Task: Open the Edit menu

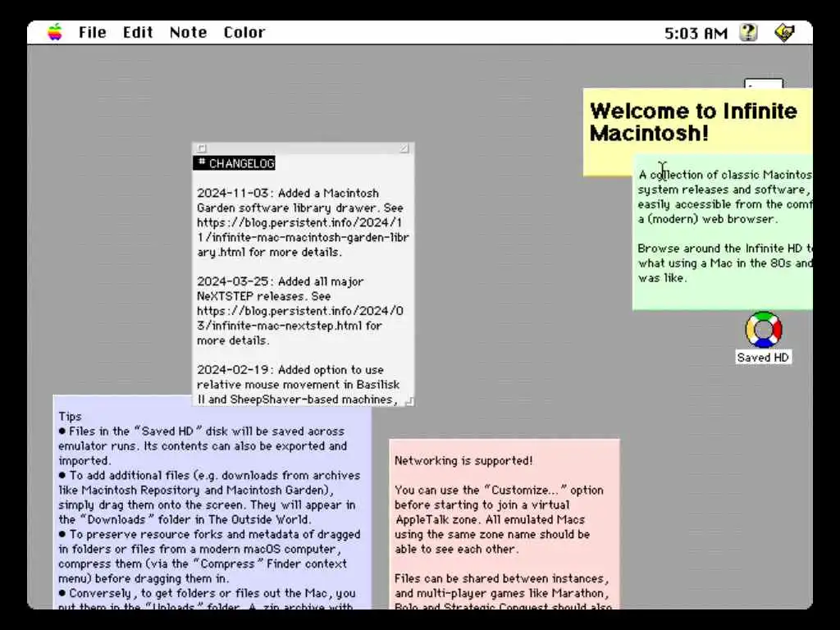Action: pos(138,33)
